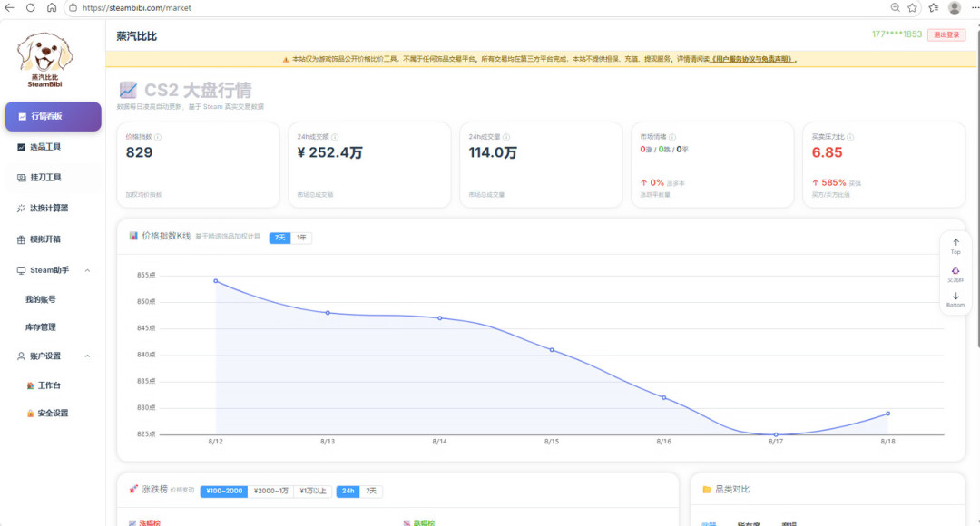This screenshot has height=526, width=980.
Task: Open the browser favorites list icon
Action: point(934,7)
